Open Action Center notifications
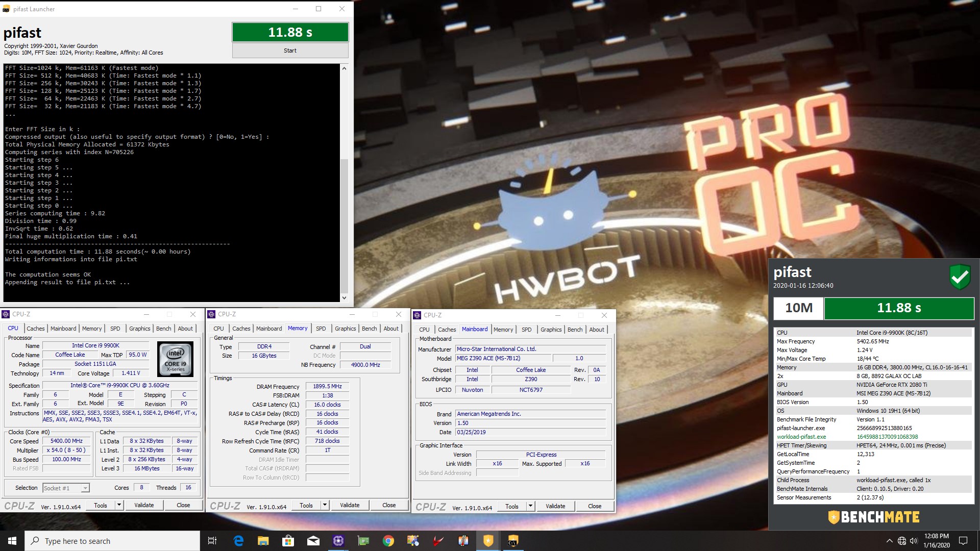The height and width of the screenshot is (551, 980). point(963,541)
